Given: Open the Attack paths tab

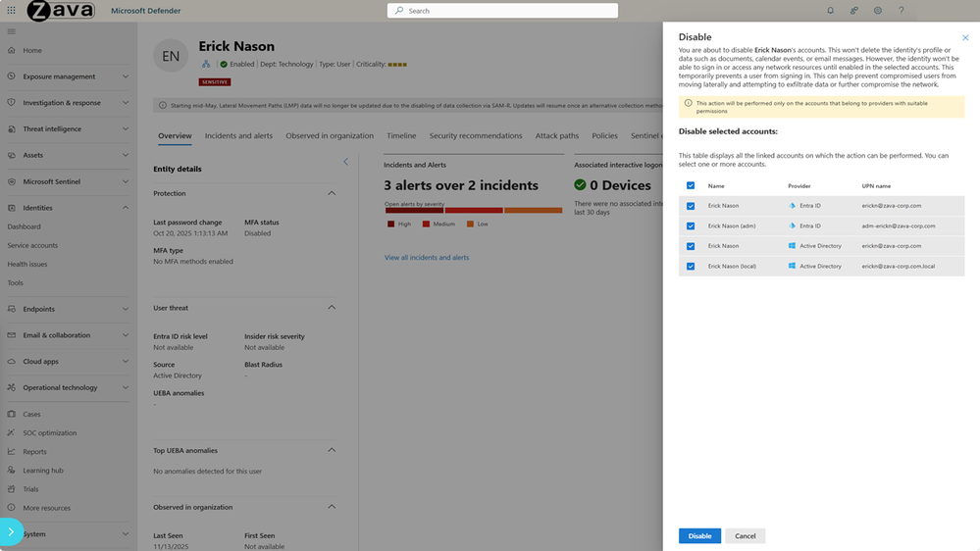Looking at the screenshot, I should pos(557,135).
